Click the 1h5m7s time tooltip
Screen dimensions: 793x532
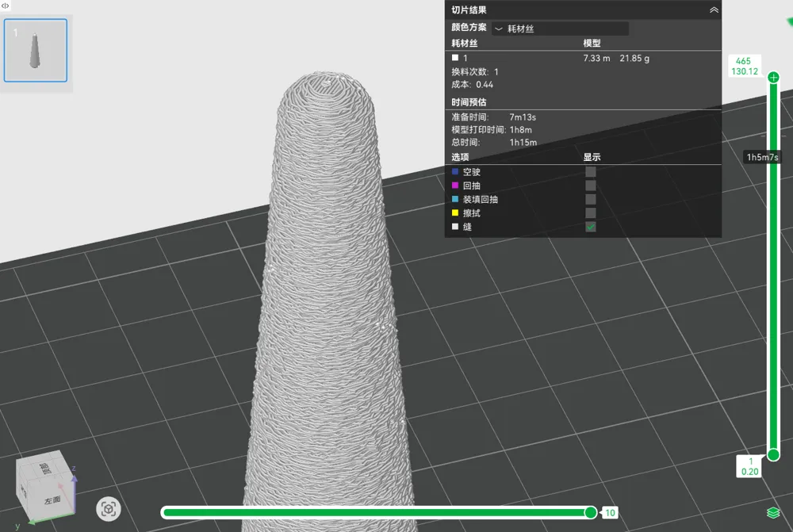[762, 157]
